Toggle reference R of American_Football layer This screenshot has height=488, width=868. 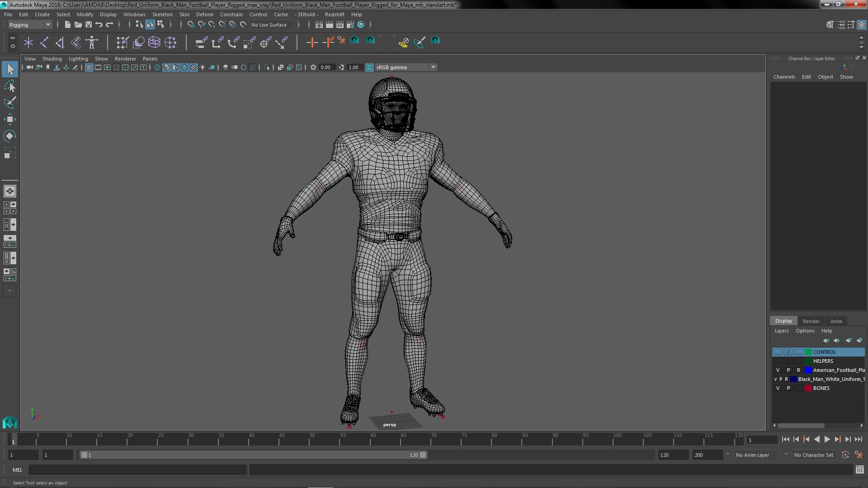pos(799,370)
